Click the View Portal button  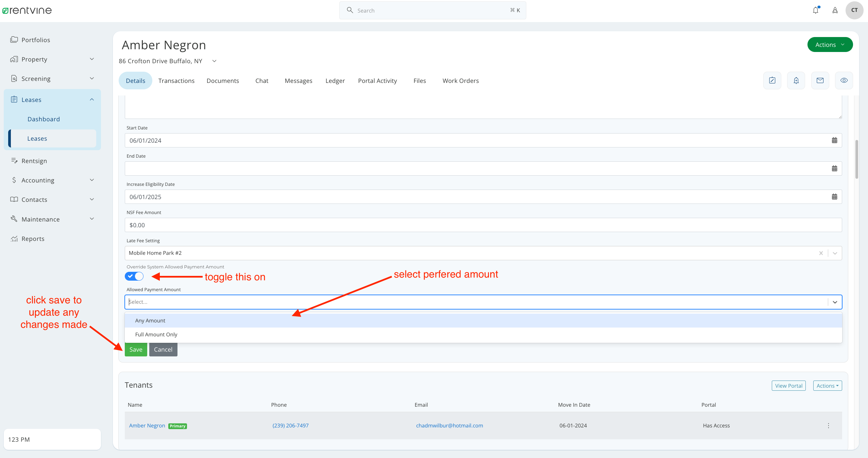[x=788, y=386]
